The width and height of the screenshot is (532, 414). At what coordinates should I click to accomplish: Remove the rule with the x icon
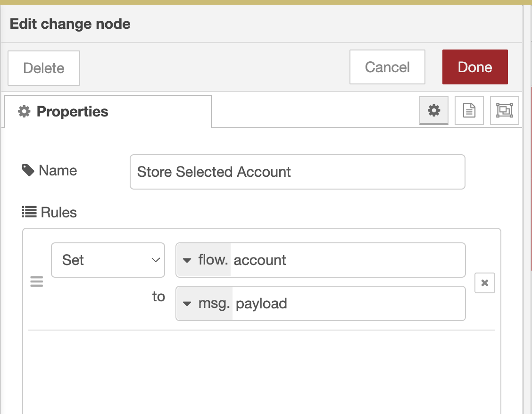tap(484, 283)
